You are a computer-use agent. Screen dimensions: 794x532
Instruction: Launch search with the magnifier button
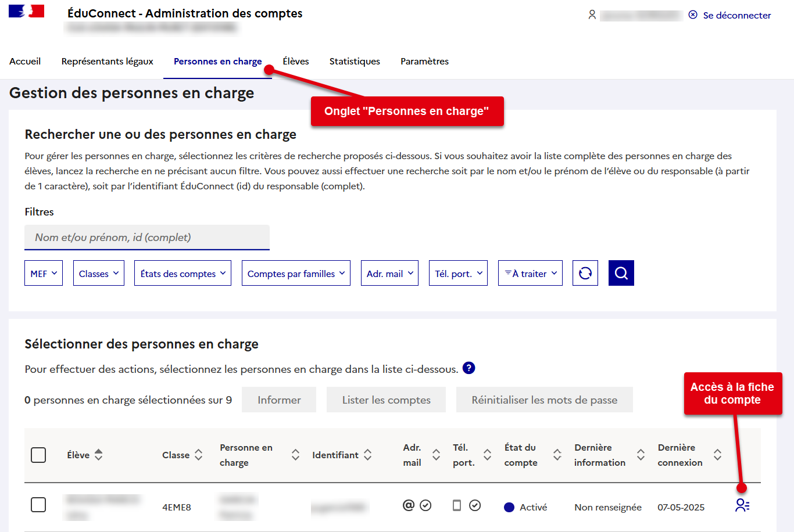click(x=621, y=273)
